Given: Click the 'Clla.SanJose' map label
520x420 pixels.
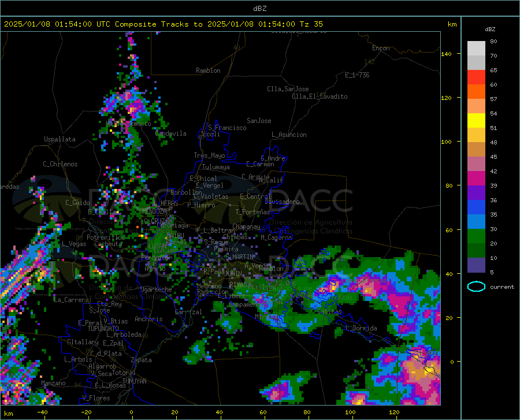Looking at the screenshot, I should coord(288,89).
